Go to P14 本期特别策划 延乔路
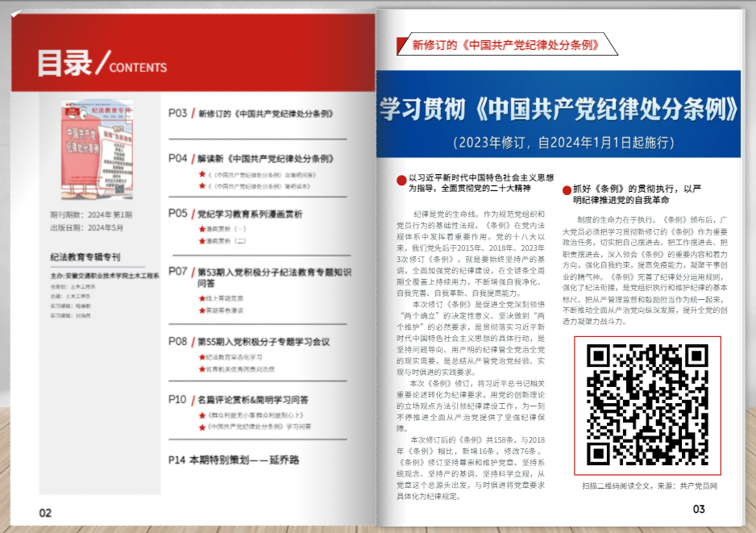Screen dimensions: 756x533 tap(233, 460)
